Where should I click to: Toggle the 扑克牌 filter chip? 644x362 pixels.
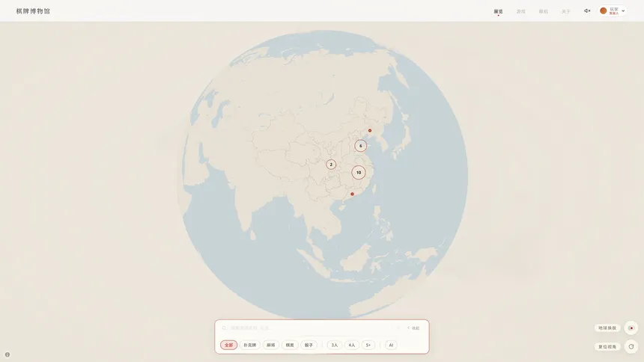click(249, 346)
